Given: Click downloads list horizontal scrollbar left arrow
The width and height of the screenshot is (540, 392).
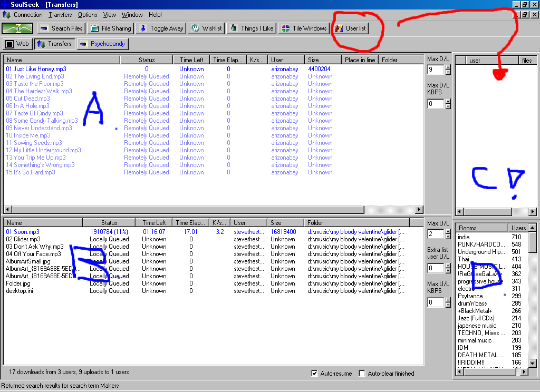Looking at the screenshot, I should coord(8,209).
